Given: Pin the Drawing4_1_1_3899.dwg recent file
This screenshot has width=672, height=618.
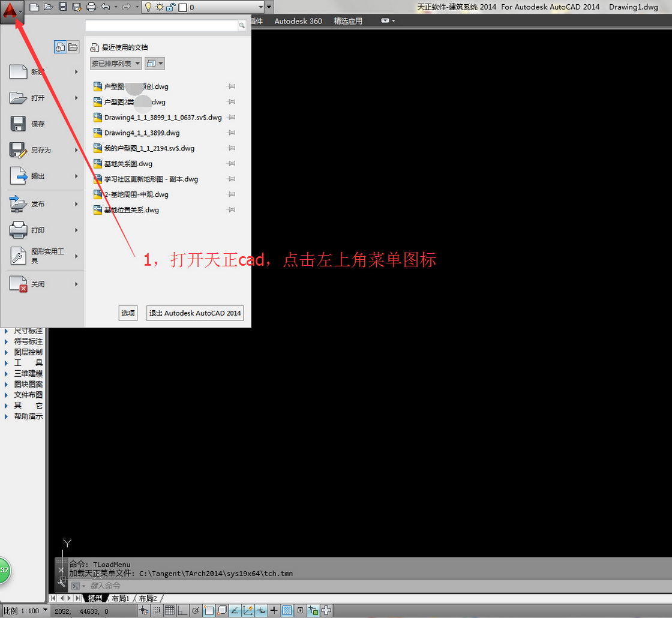Looking at the screenshot, I should point(232,133).
